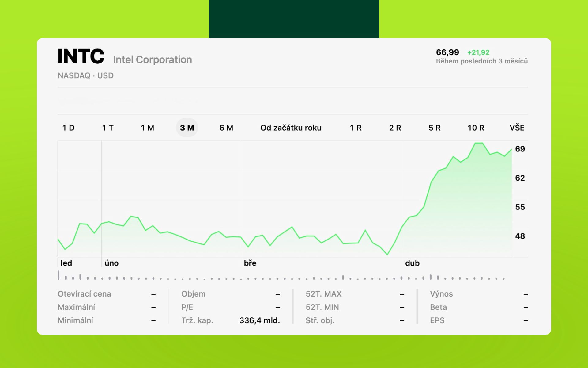588x368 pixels.
Task: Choose the 10 R range
Action: 476,128
